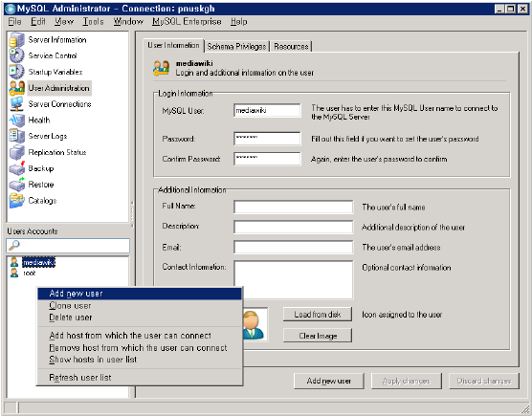Click the Startup Variables icon
The image size is (532, 416).
[x=16, y=72]
